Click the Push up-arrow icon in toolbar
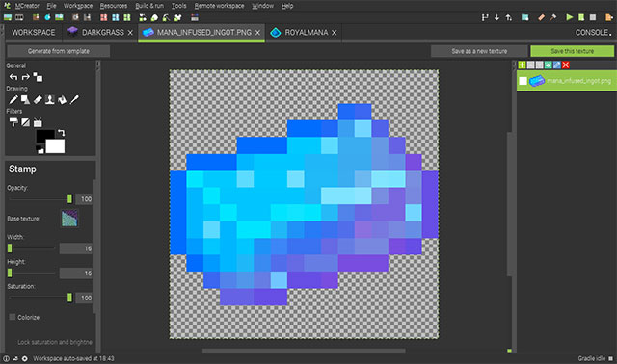The width and height of the screenshot is (617, 364). click(x=509, y=17)
